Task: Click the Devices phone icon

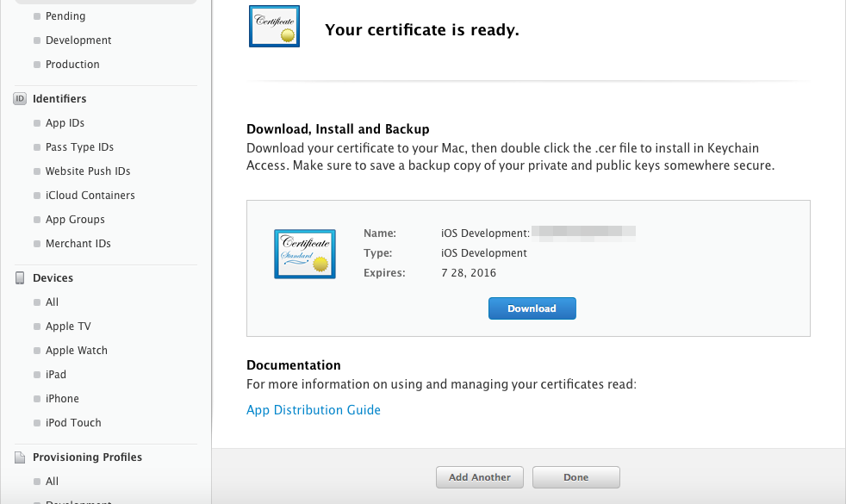Action: coord(20,278)
